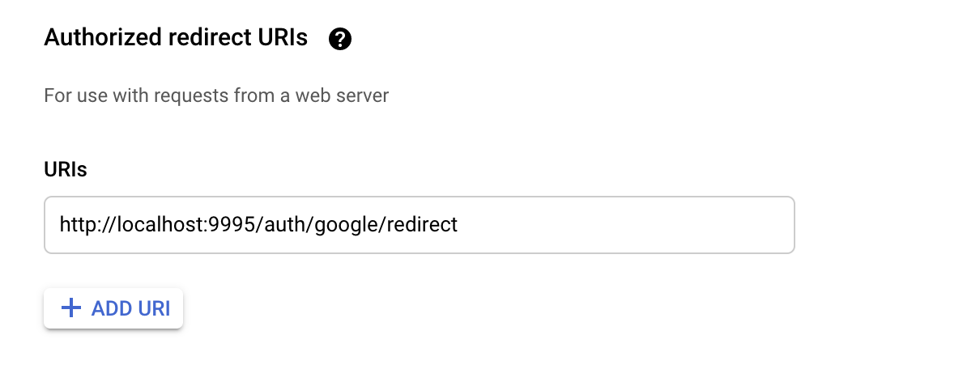Open help tooltip beside Authorized redirect URIs

tap(340, 39)
